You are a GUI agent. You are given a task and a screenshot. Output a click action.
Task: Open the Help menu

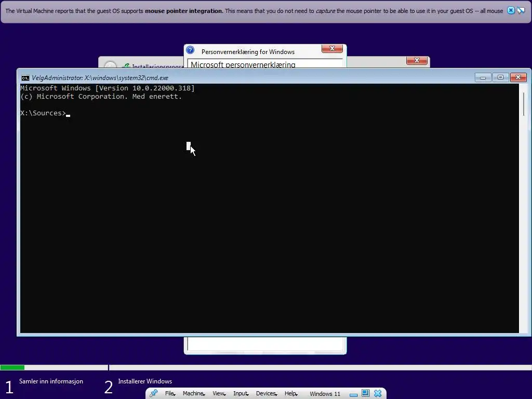point(291,393)
